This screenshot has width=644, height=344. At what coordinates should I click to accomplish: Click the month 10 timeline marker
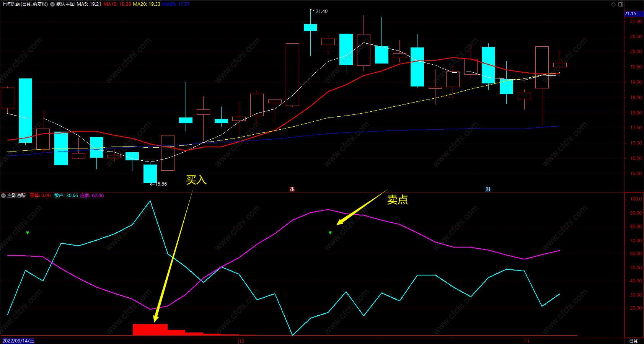pyautogui.click(x=241, y=341)
